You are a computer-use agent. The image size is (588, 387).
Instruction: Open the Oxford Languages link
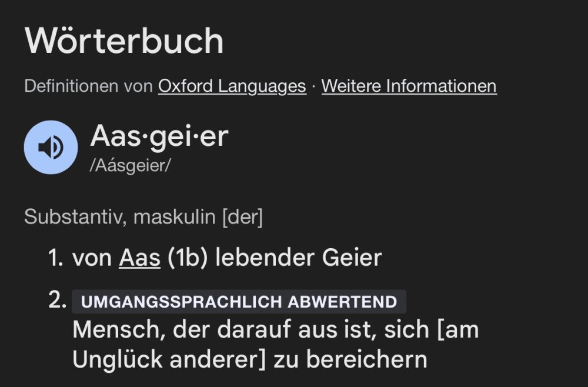click(x=232, y=86)
